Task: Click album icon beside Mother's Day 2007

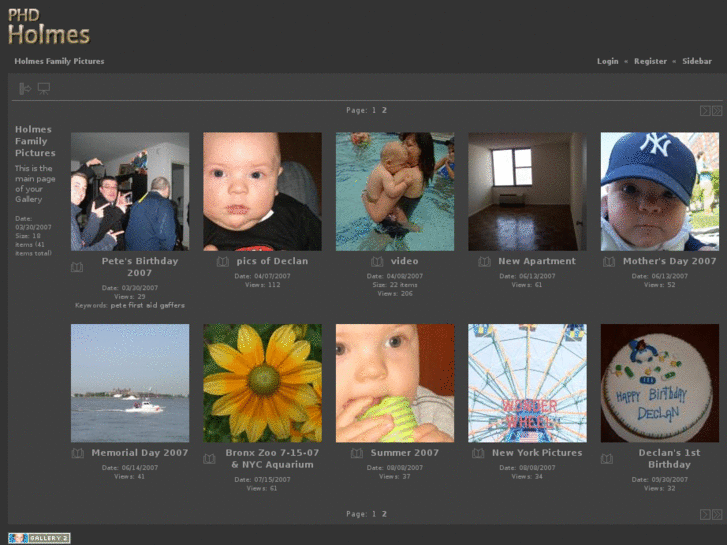Action: click(x=609, y=262)
